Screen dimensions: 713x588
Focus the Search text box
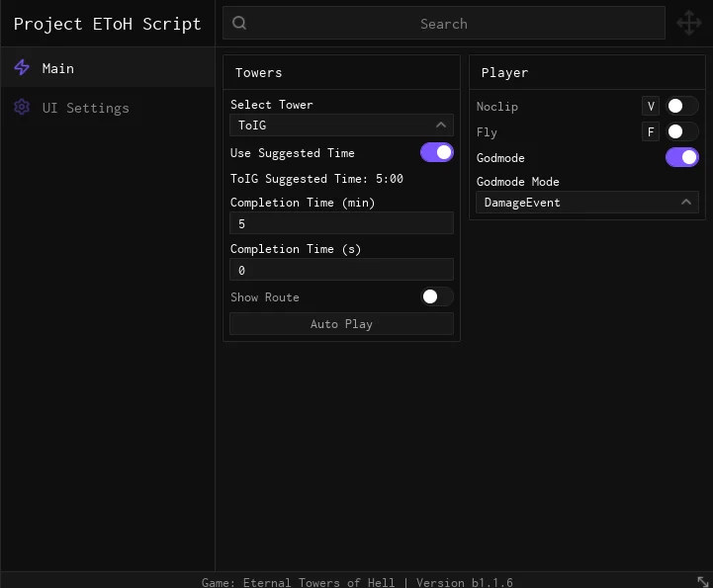tap(444, 23)
